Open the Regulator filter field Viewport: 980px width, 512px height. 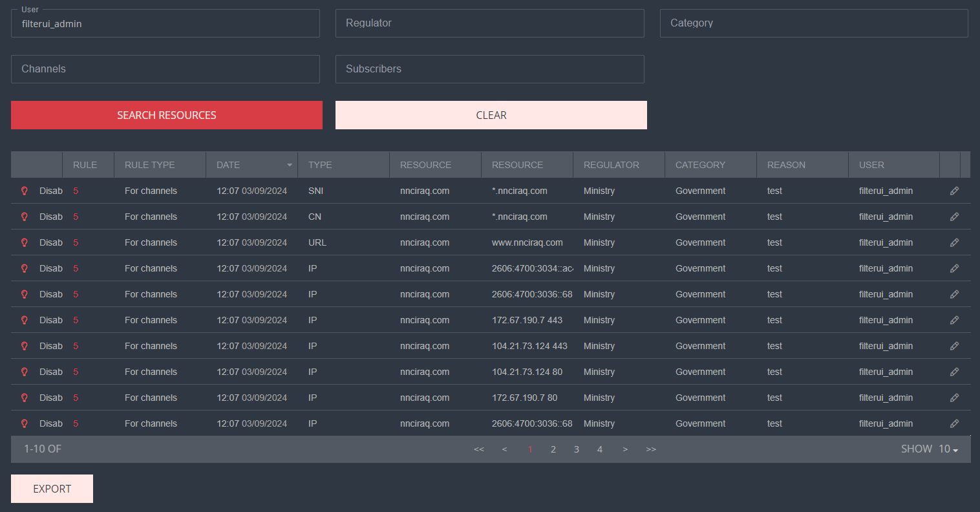pyautogui.click(x=489, y=23)
